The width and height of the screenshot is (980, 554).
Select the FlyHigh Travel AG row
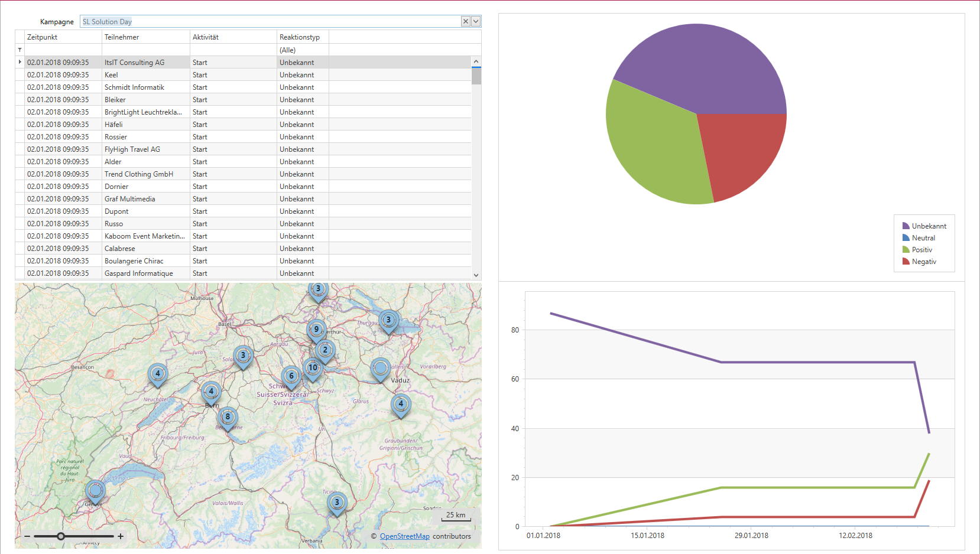click(x=243, y=149)
